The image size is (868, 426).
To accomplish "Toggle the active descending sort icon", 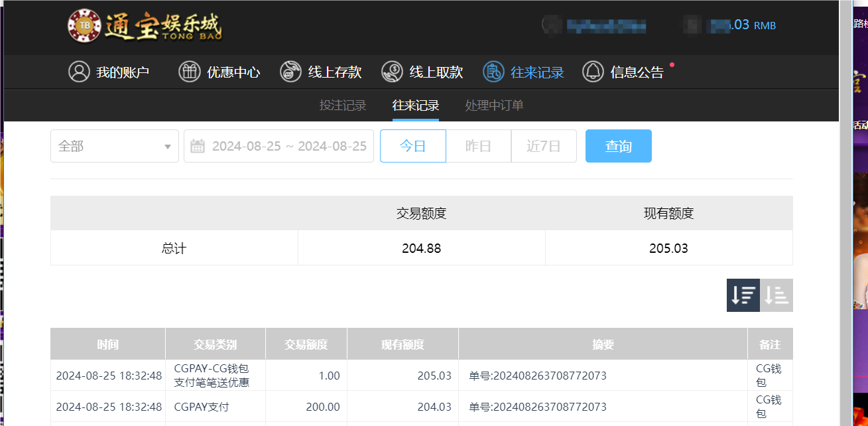I will coord(743,295).
